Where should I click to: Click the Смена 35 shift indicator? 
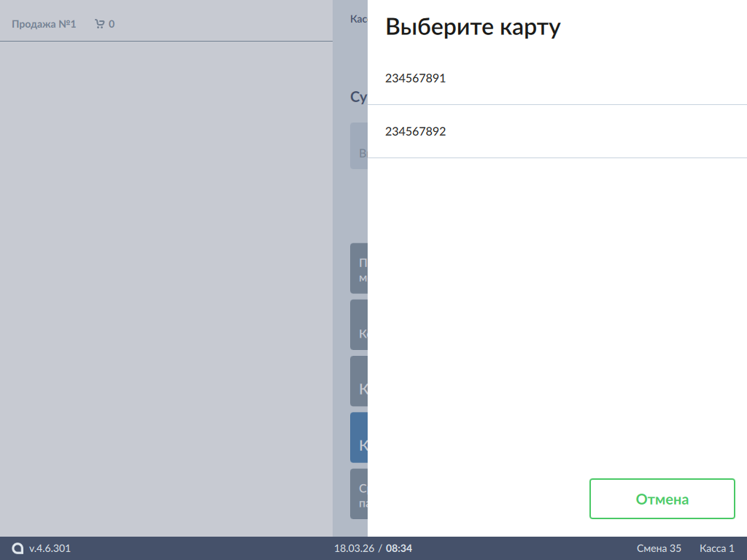click(x=659, y=548)
